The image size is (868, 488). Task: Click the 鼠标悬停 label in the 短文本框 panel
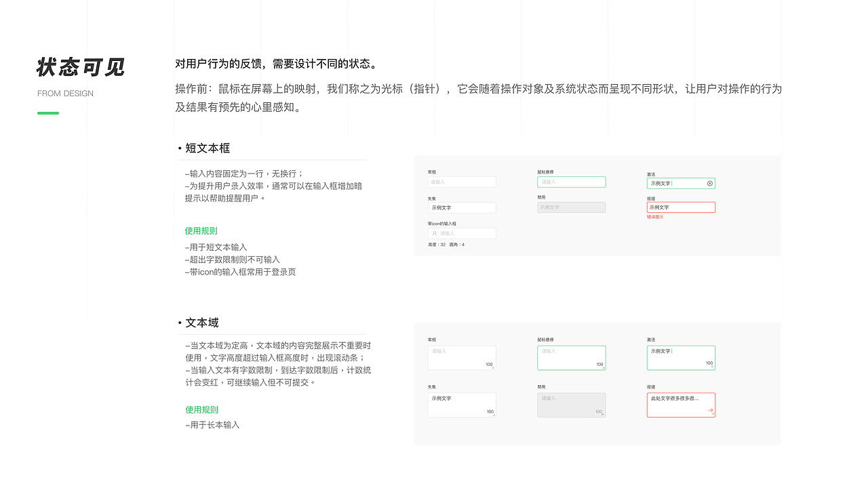point(546,172)
